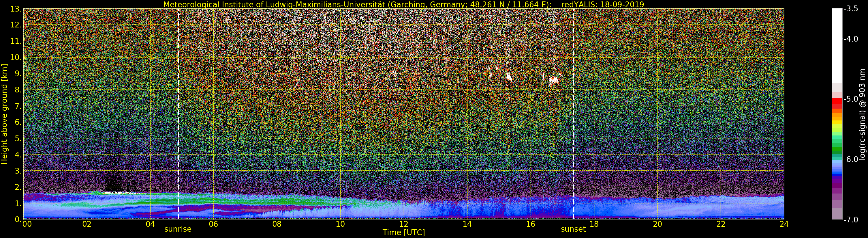
Task: Click the white top section of the colorbar
Action: coord(837,46)
